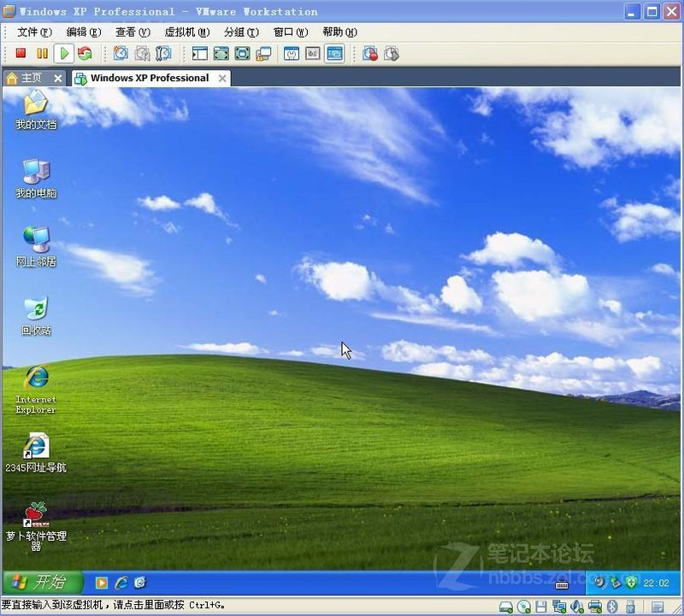Toggle the console view toolbar button
684x616 pixels.
[x=334, y=54]
